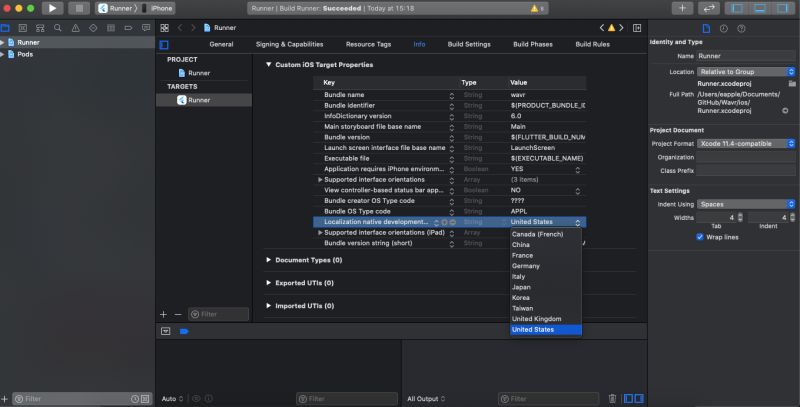Show the Quick Help inspector icon

[x=741, y=29]
